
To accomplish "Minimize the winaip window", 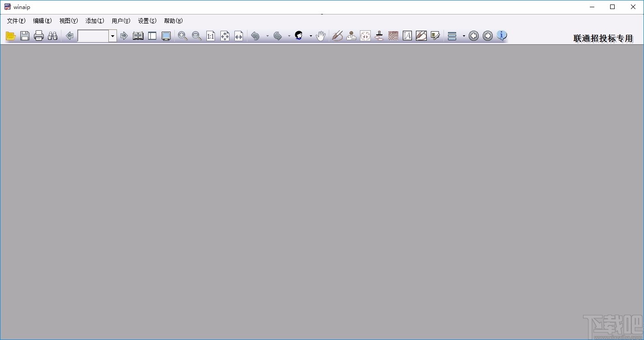I will (592, 7).
